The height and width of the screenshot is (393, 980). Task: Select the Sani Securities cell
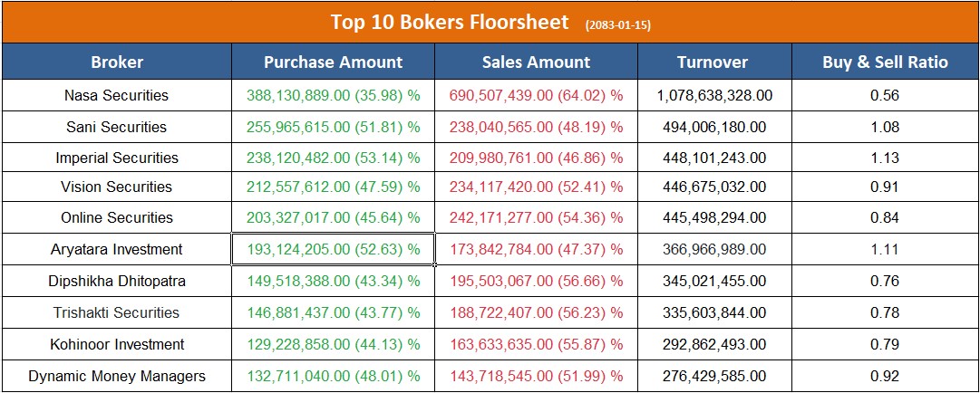(117, 127)
